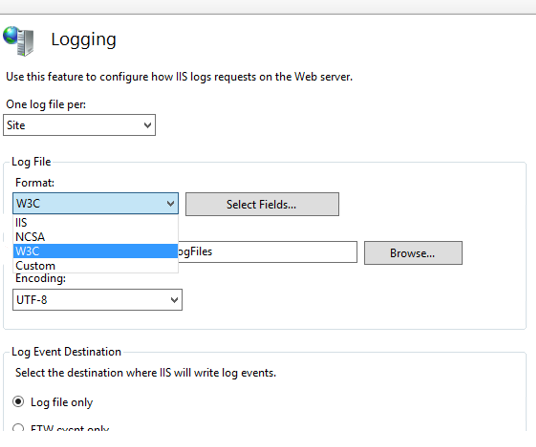
Task: Select the Log file only radio button
Action: pyautogui.click(x=18, y=401)
